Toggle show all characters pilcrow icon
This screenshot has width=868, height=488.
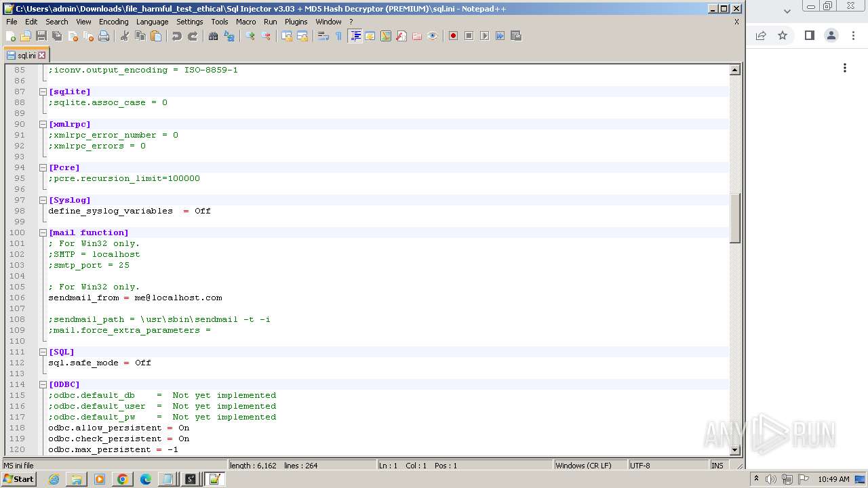[339, 36]
